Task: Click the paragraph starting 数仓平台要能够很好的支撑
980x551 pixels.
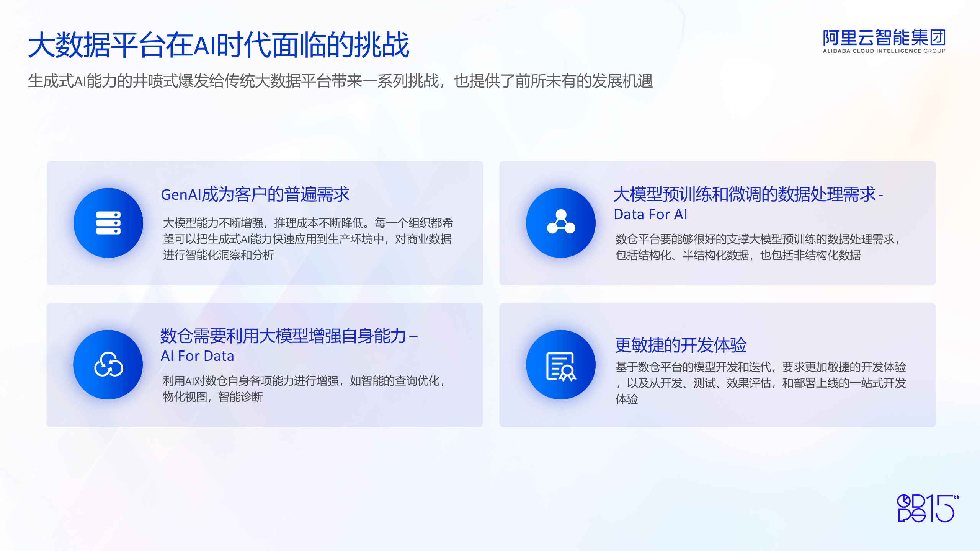Action: 758,247
